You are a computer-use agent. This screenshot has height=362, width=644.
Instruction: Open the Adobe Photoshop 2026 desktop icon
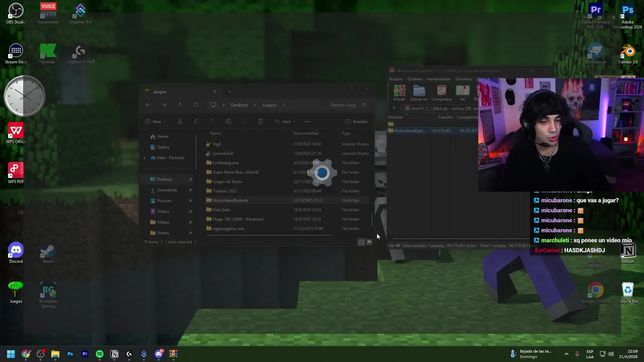point(628,16)
